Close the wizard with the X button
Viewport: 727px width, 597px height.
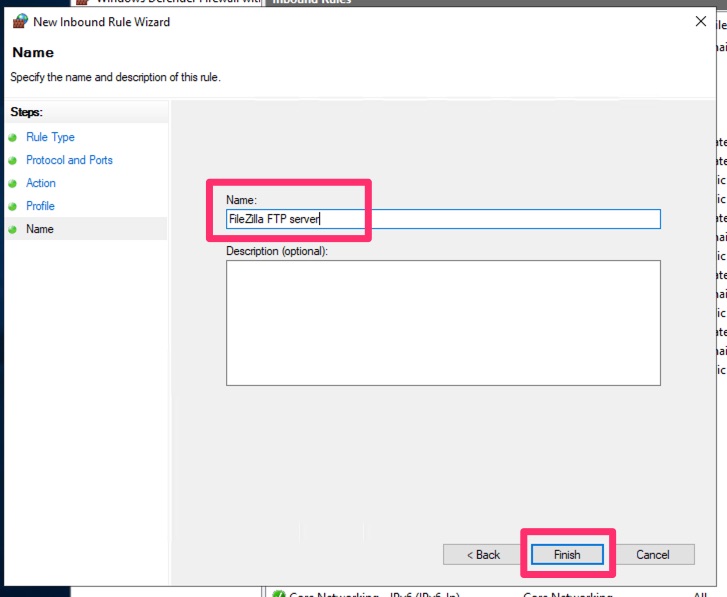tap(700, 22)
